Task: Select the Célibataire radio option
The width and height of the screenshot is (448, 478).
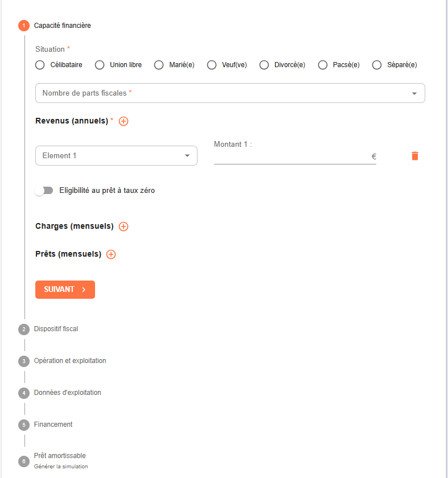Action: 40,65
